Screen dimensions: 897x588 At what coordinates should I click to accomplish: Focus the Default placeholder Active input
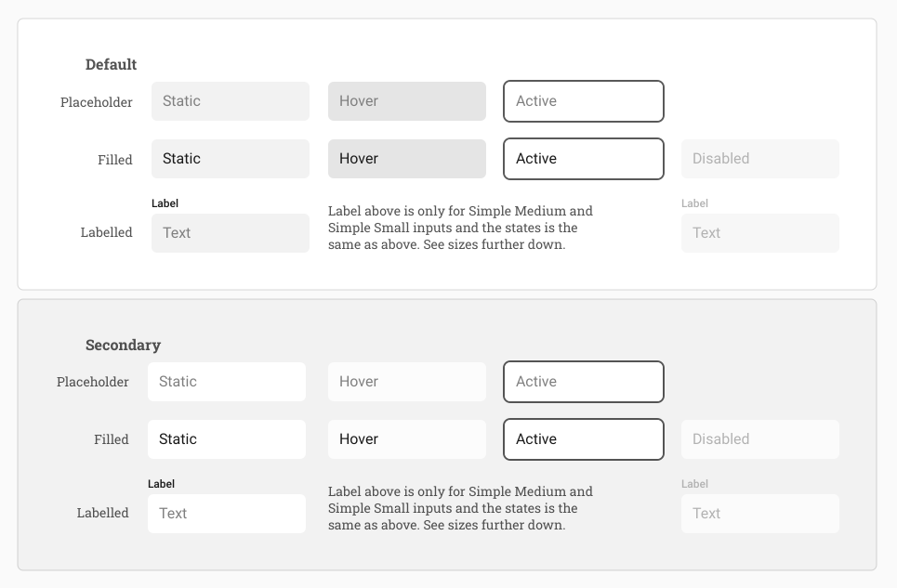point(584,101)
